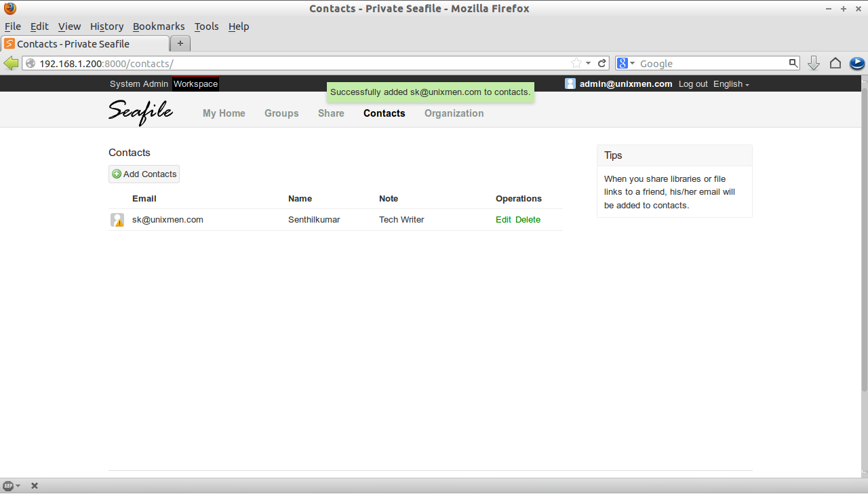Click the name Senthilkumar

314,220
